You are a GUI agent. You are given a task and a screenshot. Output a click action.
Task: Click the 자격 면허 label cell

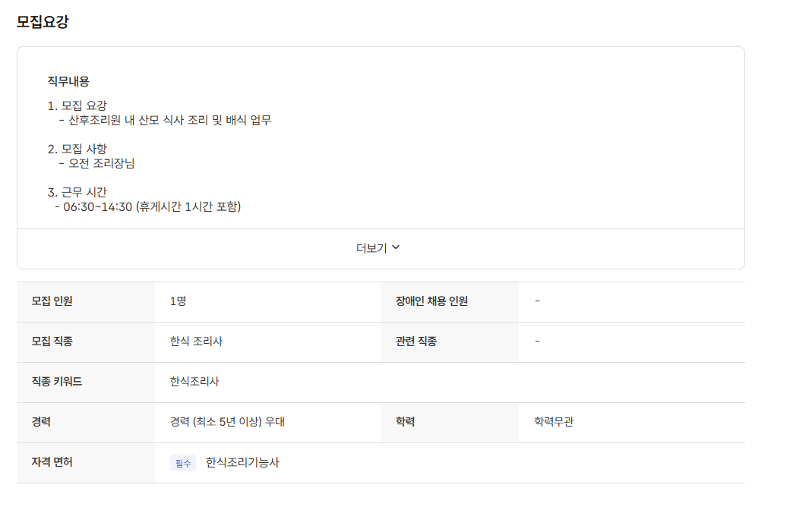pyautogui.click(x=52, y=462)
